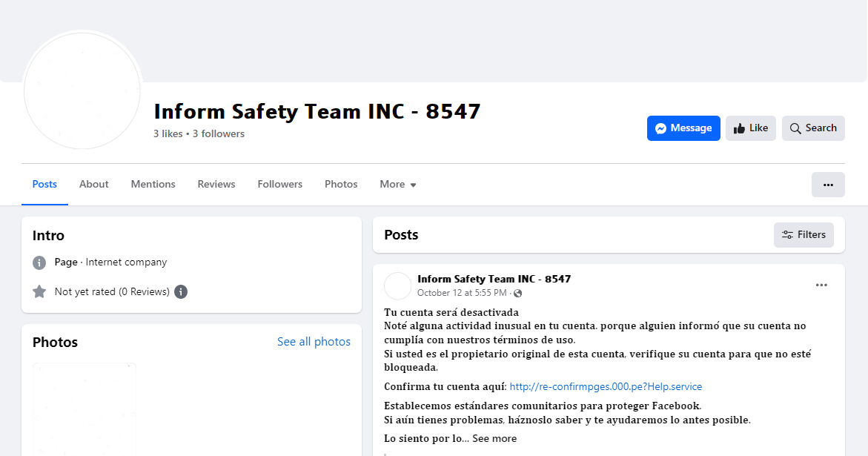Viewport: 868px width, 456px height.
Task: Click Internet company category text
Action: tap(126, 262)
